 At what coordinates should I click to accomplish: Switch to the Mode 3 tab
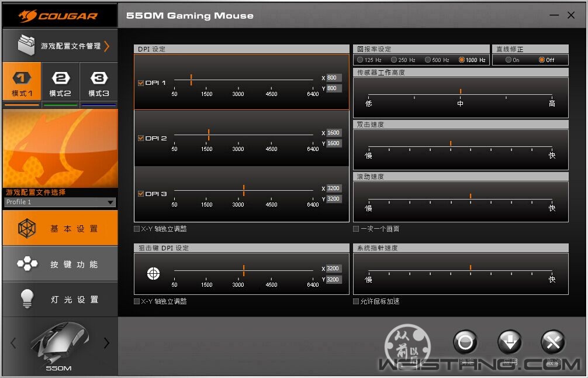99,81
